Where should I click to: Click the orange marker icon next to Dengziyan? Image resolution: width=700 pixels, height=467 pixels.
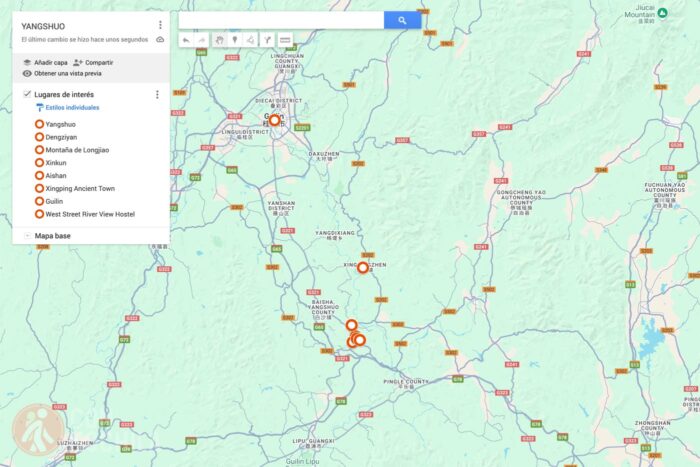pos(39,137)
